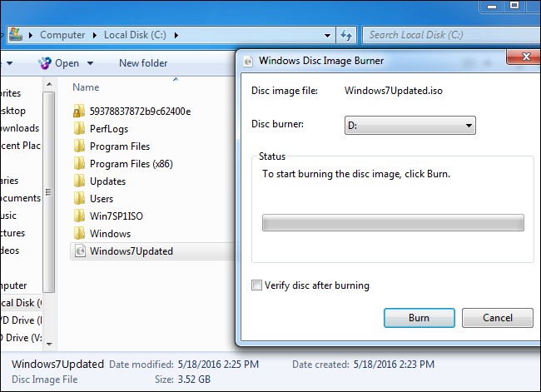
Task: Click the navigation pane scrollbar thumb
Action: (49, 192)
